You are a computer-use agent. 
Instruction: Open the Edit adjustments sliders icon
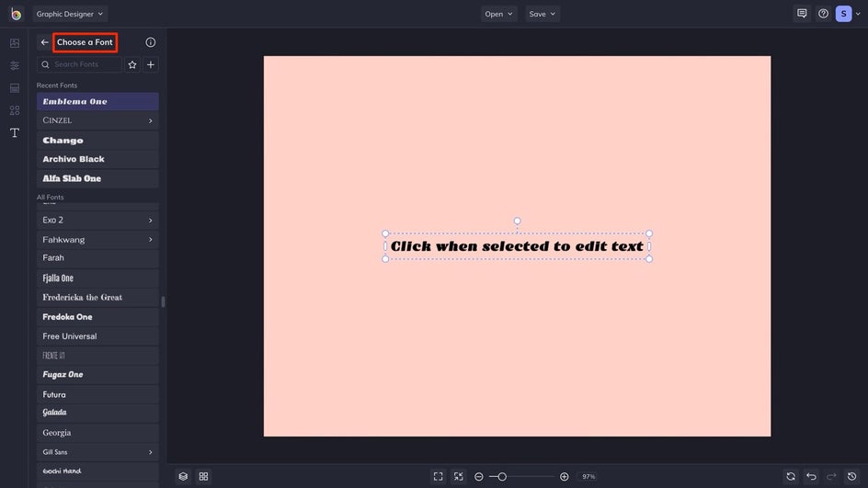[15, 66]
